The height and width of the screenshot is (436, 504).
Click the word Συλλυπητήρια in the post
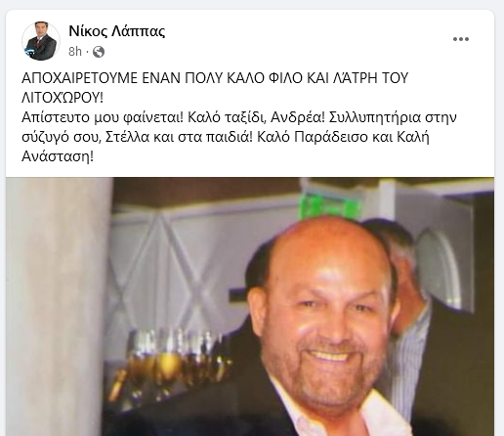pyautogui.click(x=375, y=117)
